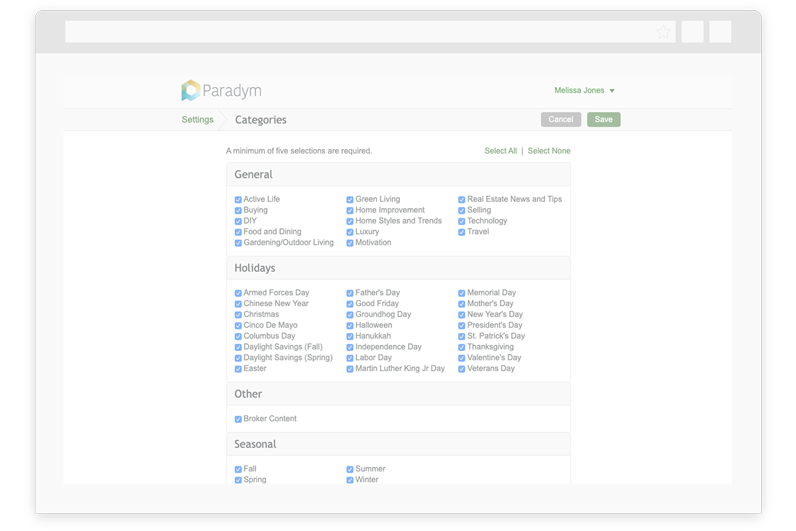The height and width of the screenshot is (531, 796).
Task: Uncheck Columbus Day checkbox
Action: click(238, 337)
